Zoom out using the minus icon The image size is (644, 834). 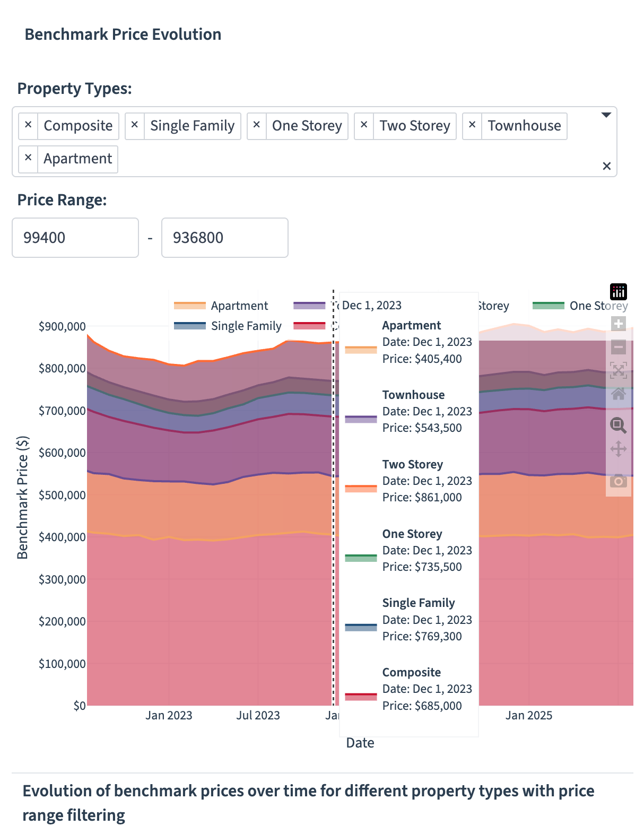619,348
